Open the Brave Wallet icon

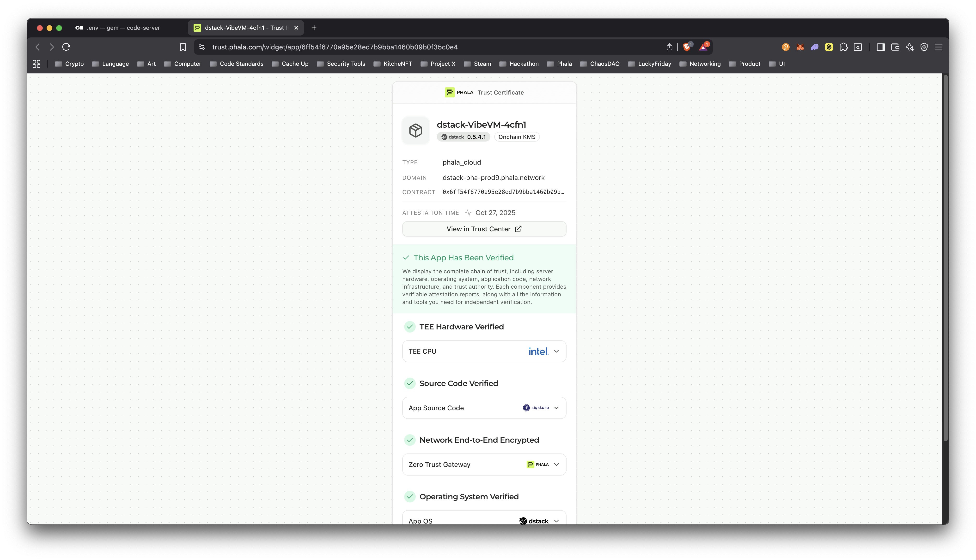point(895,47)
